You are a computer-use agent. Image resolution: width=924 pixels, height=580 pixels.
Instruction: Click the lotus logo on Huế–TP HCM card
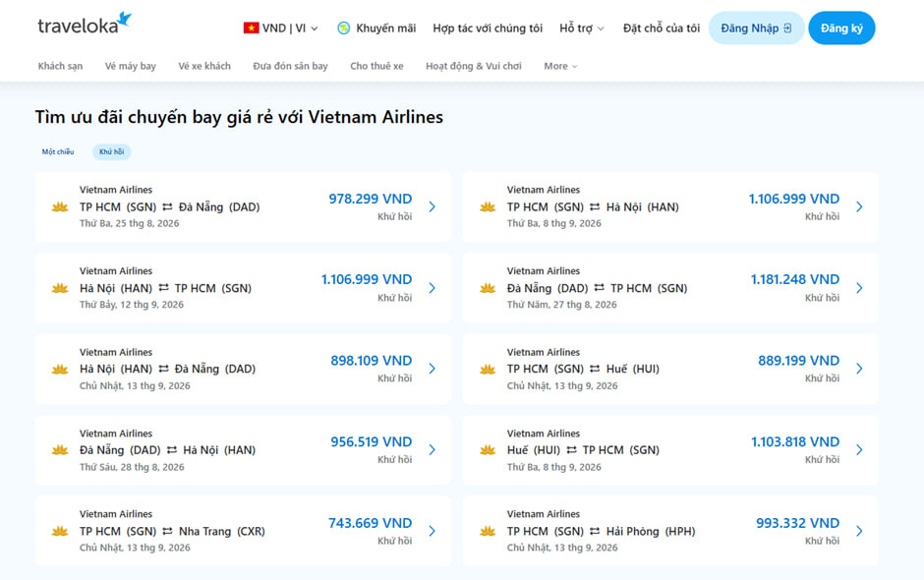click(488, 450)
